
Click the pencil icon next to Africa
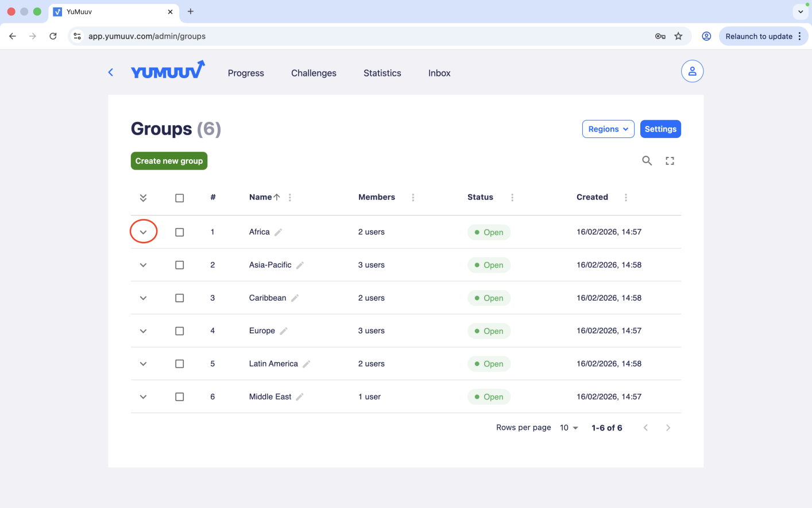point(279,232)
